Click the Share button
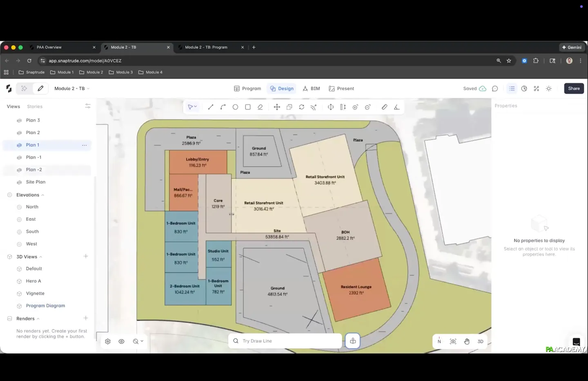The height and width of the screenshot is (381, 588). point(574,89)
